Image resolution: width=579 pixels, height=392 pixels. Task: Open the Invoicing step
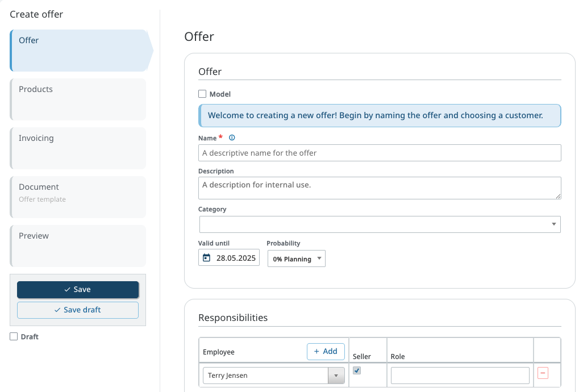[x=78, y=148]
